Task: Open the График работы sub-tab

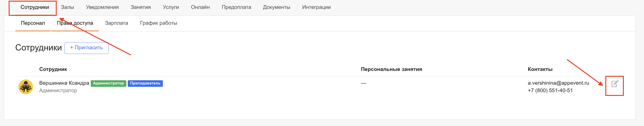Action: 158,23
